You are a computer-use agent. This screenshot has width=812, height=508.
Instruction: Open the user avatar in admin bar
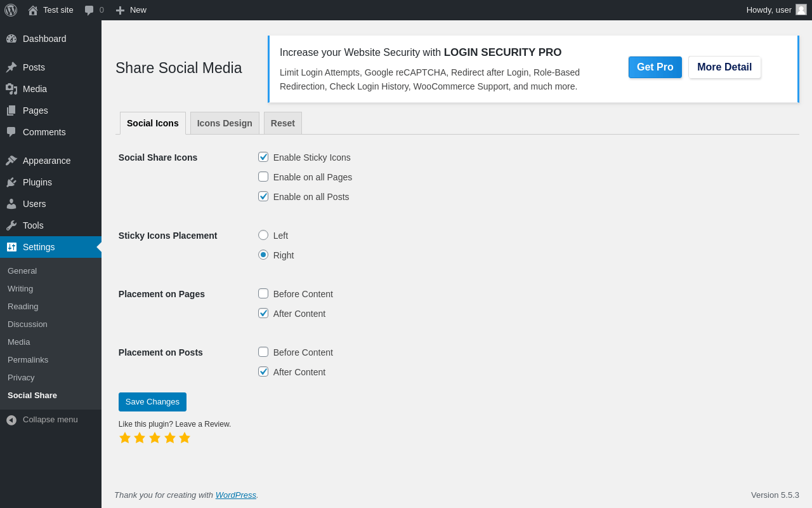801,10
